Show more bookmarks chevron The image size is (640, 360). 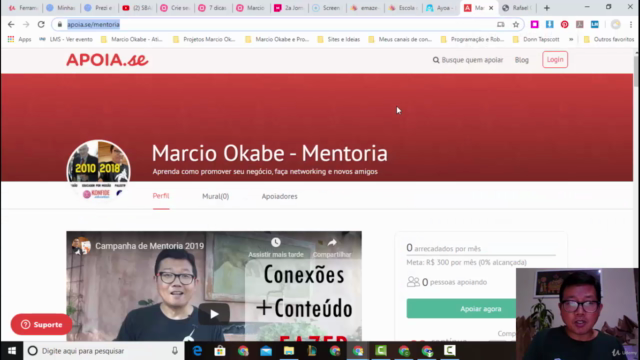(x=571, y=39)
